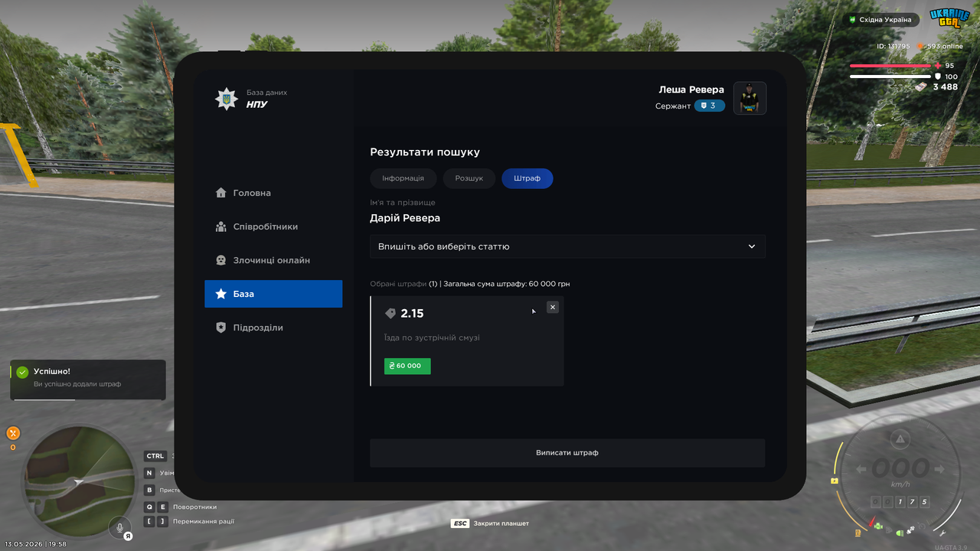Click the orange online status dot
The width and height of the screenshot is (980, 551).
click(921, 47)
